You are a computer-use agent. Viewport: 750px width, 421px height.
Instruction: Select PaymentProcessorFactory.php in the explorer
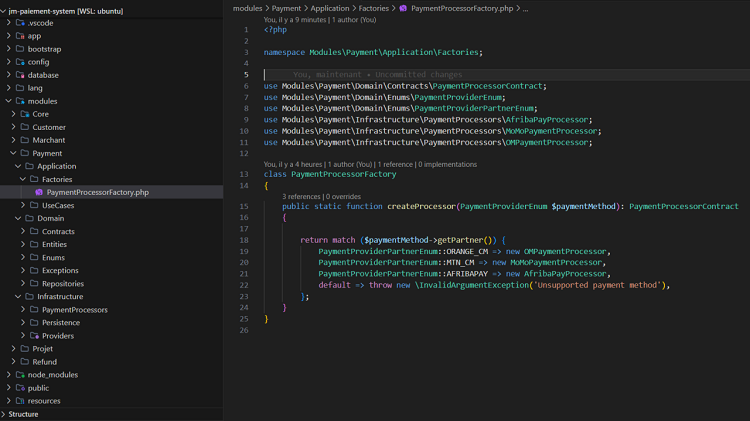point(111,192)
